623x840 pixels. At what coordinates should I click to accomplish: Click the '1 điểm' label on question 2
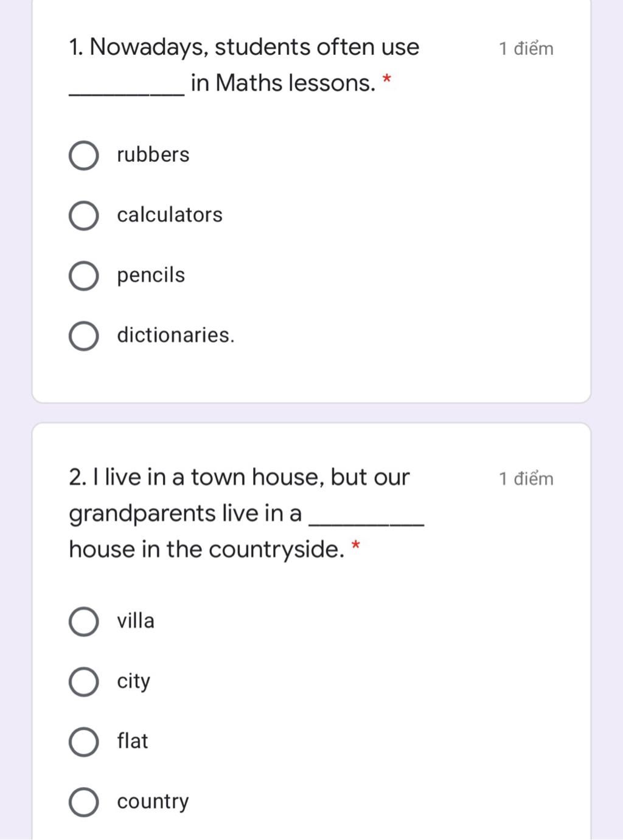click(x=526, y=479)
